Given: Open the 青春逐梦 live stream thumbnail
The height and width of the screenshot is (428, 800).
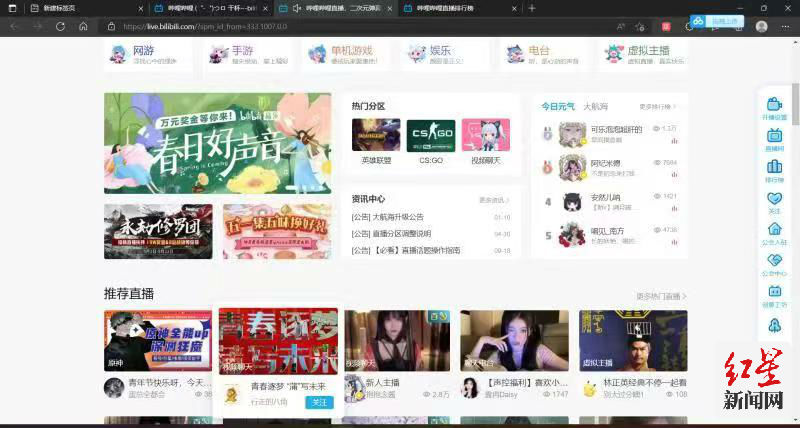Looking at the screenshot, I should (x=278, y=341).
